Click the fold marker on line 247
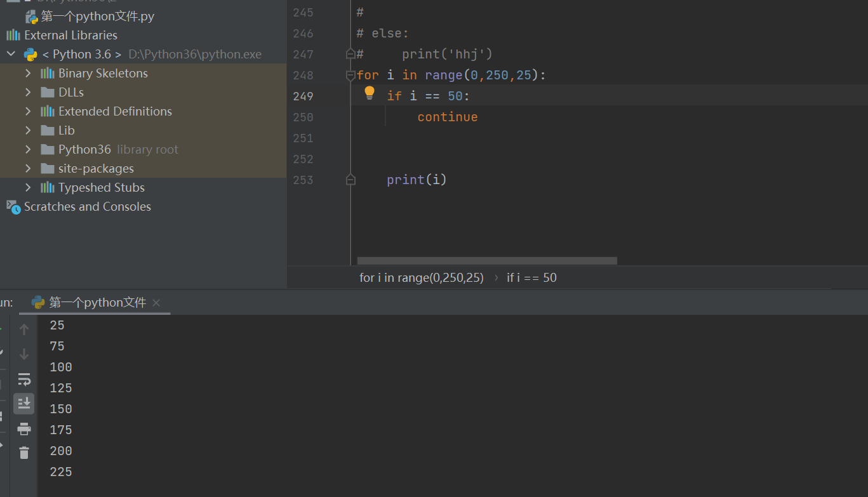Viewport: 868px width, 497px height. tap(351, 55)
